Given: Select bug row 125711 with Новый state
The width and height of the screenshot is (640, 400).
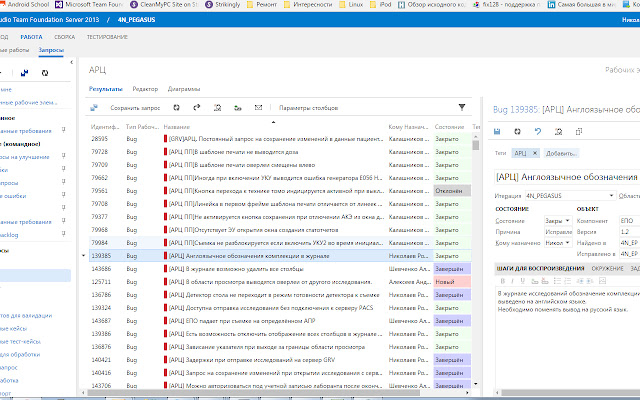Looking at the screenshot, I should [x=280, y=282].
